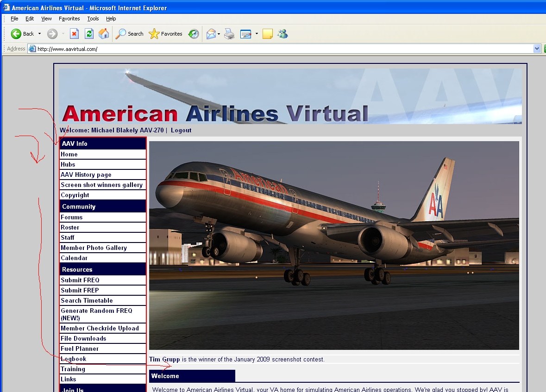Open the Edit menu

coord(30,19)
